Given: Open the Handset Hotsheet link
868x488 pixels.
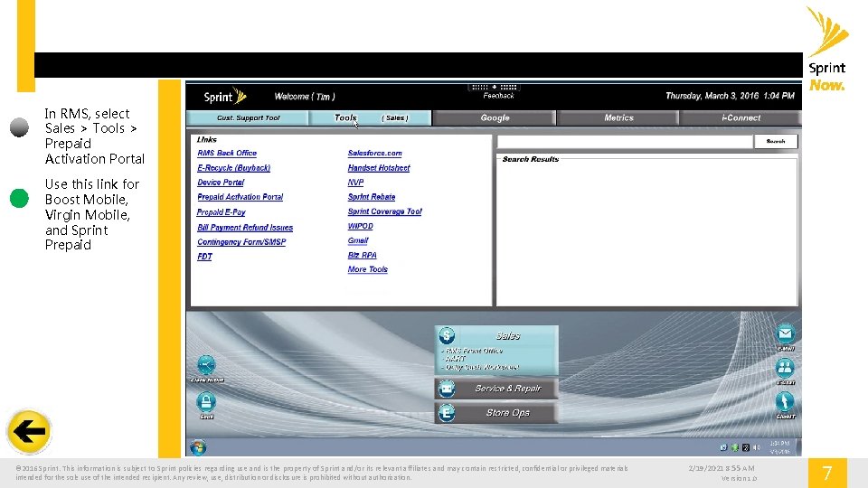Looking at the screenshot, I should tap(379, 168).
